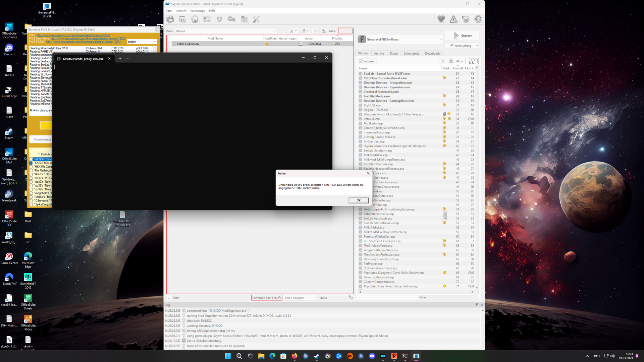Toggle HKX File Compatibility checkbox in FNIS
The image size is (644, 362).
click(x=31, y=167)
